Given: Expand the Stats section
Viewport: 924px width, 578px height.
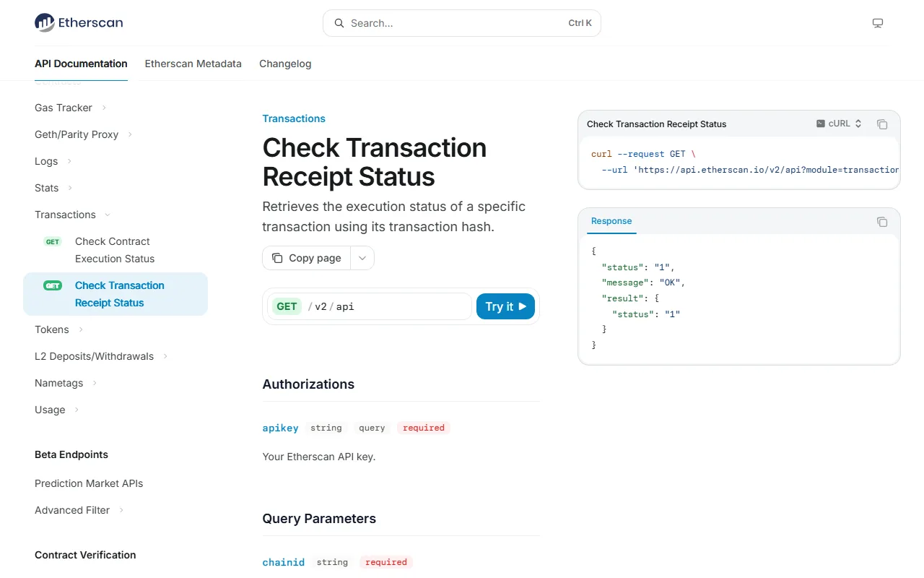Looking at the screenshot, I should click(x=54, y=188).
